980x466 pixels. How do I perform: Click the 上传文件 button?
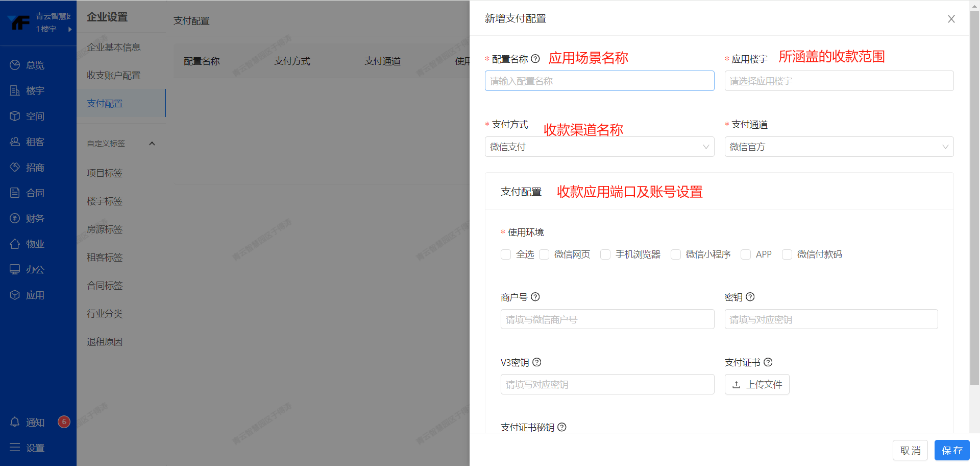click(x=757, y=385)
